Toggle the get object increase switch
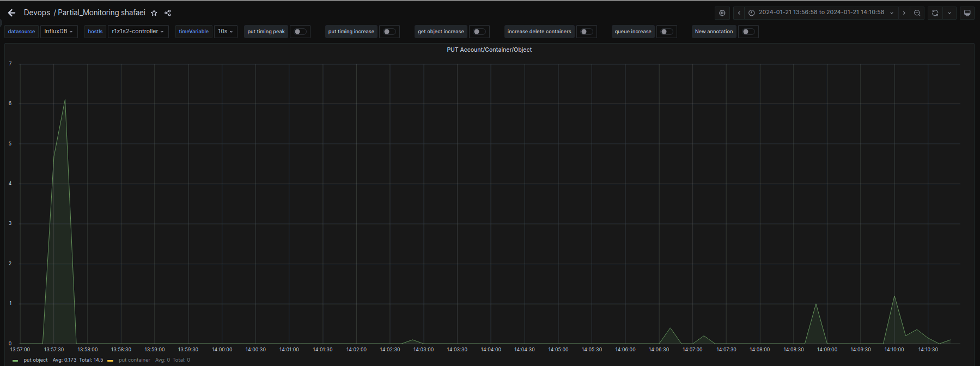980x366 pixels. pyautogui.click(x=479, y=32)
